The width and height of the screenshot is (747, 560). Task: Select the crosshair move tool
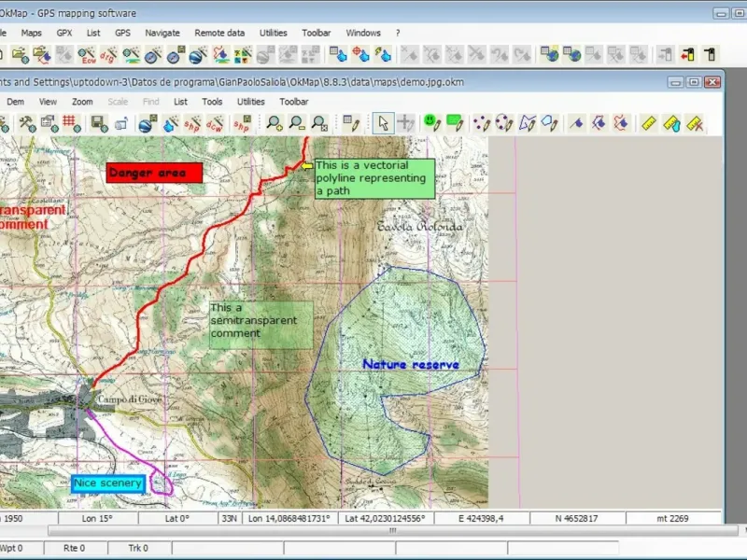406,124
